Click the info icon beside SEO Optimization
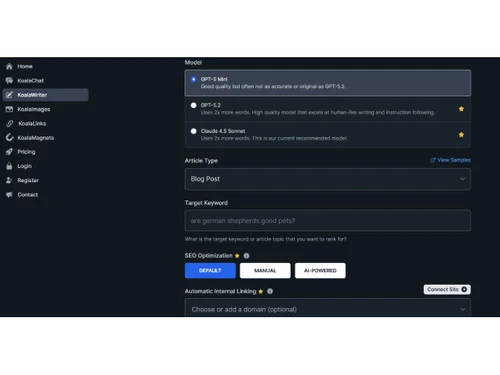 pyautogui.click(x=246, y=256)
